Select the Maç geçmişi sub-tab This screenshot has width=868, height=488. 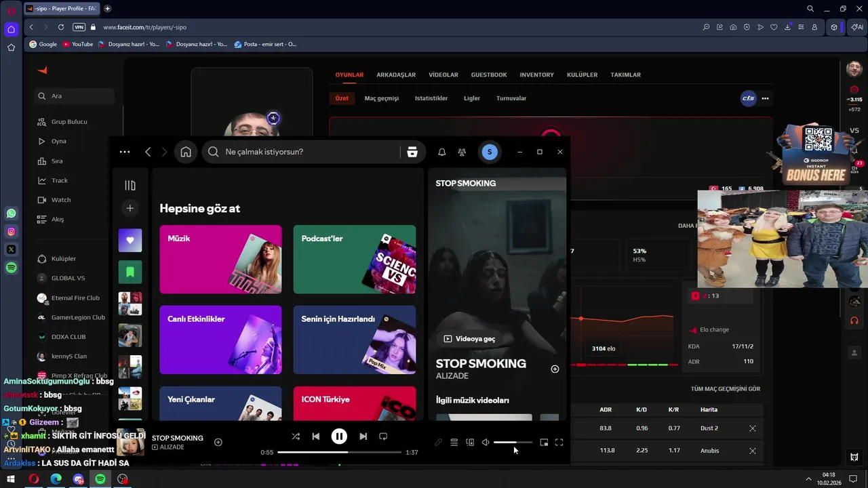pyautogui.click(x=382, y=98)
